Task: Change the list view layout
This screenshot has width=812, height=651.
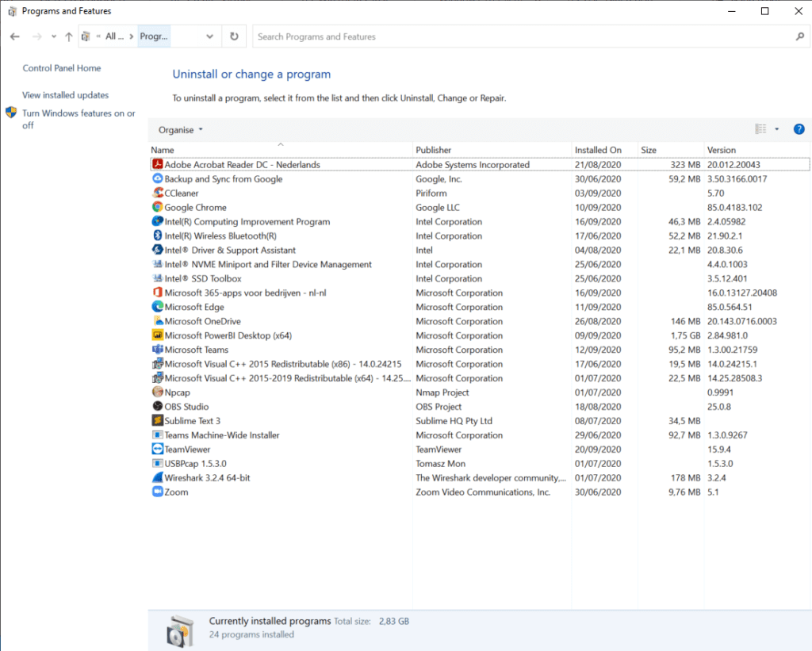Action: click(760, 129)
